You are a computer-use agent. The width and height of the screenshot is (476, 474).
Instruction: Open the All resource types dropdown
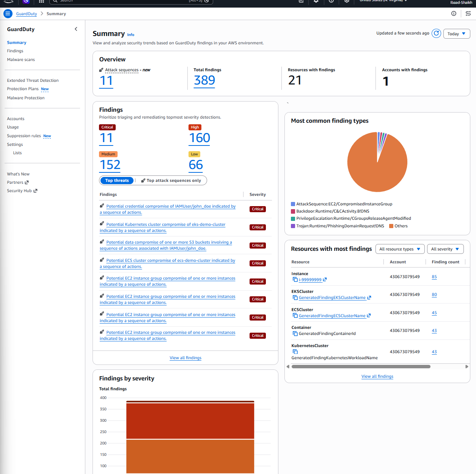point(400,249)
